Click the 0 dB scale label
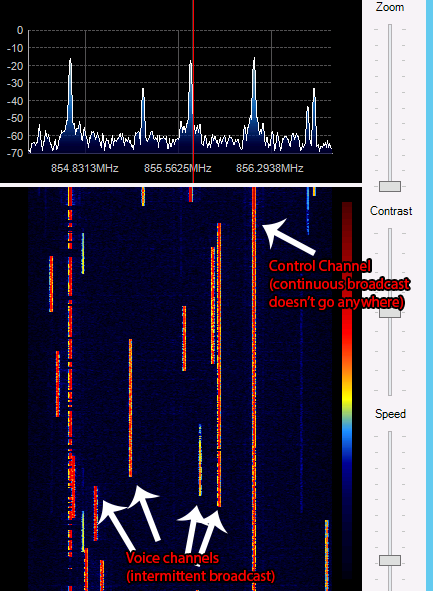Screen dimensions: 433x591 click(20, 30)
